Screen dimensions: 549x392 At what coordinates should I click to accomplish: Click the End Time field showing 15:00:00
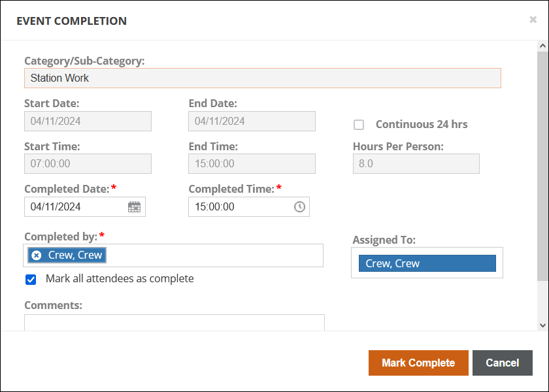click(252, 164)
